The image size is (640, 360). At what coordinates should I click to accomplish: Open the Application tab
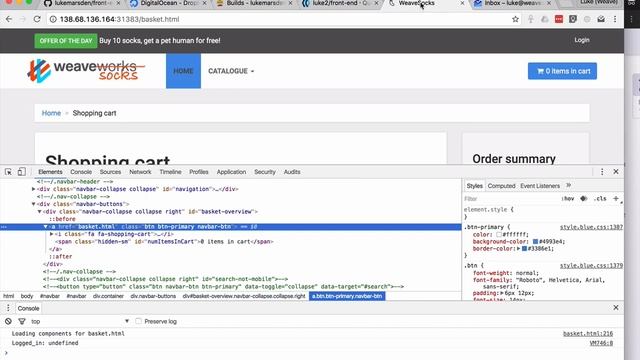(x=231, y=172)
